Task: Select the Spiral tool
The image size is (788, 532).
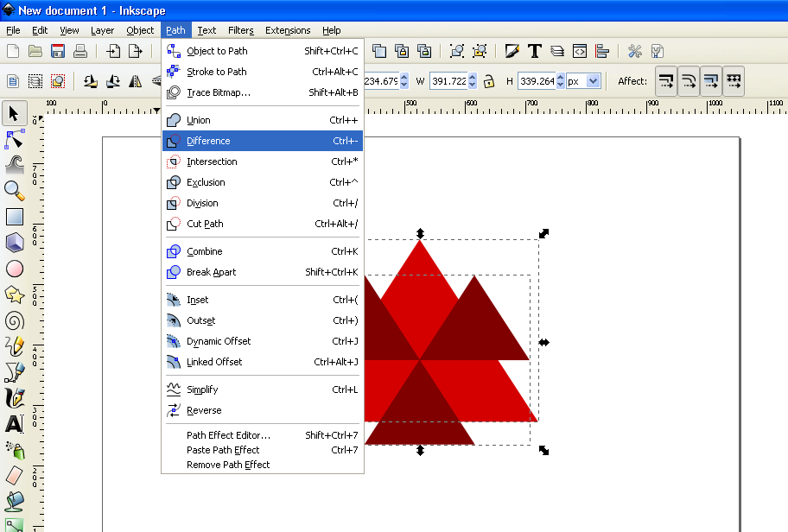Action: 14,321
